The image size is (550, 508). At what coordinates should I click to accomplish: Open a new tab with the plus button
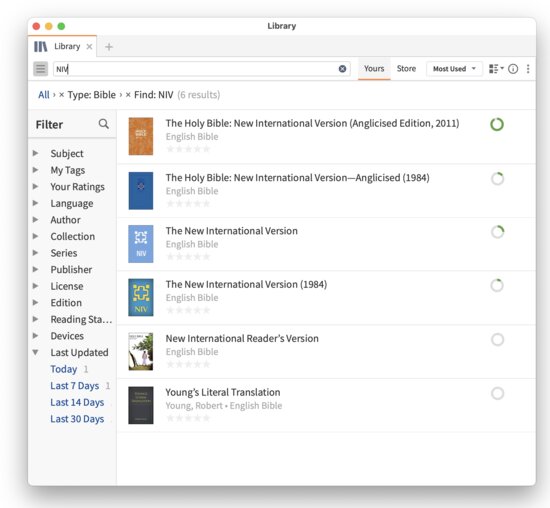[109, 47]
